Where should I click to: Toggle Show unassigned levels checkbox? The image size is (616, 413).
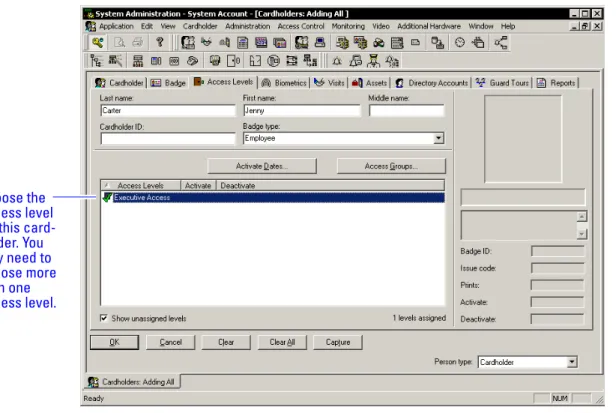coord(104,318)
